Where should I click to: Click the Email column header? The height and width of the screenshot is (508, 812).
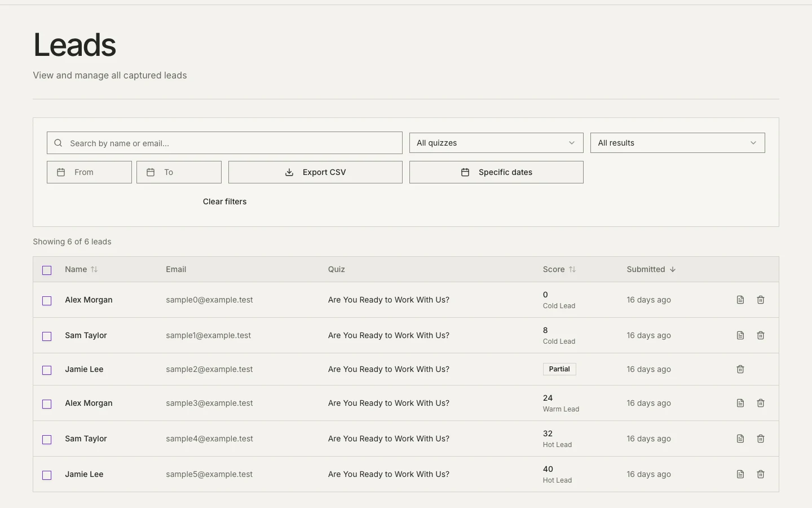point(176,269)
